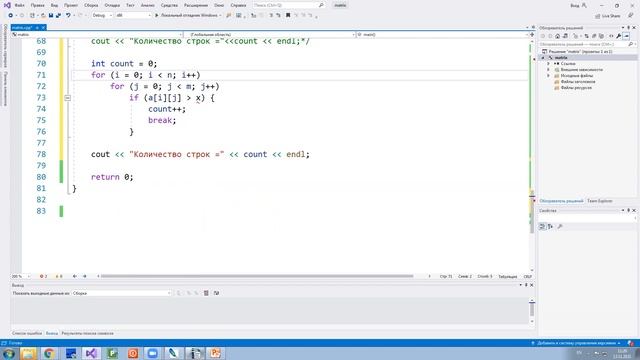Click Property Pages wrench in Properties panel
The image size is (640, 360).
pos(560,227)
